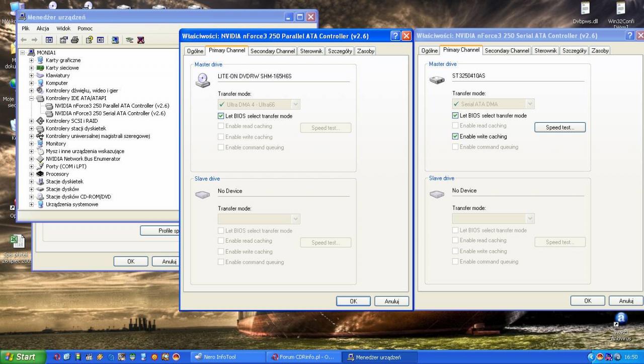Open the Plik menu
The height and width of the screenshot is (364, 644).
point(26,29)
